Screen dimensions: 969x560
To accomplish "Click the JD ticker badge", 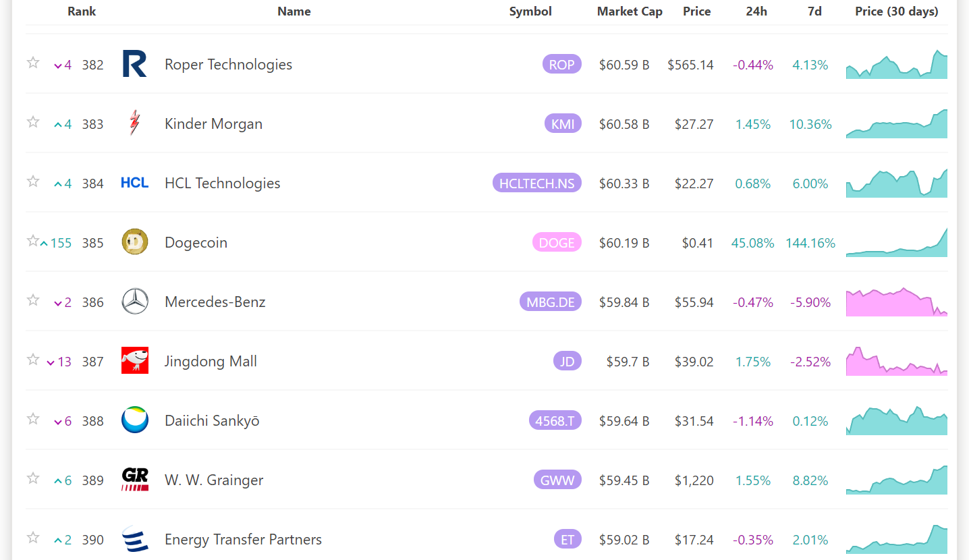I will pos(567,362).
